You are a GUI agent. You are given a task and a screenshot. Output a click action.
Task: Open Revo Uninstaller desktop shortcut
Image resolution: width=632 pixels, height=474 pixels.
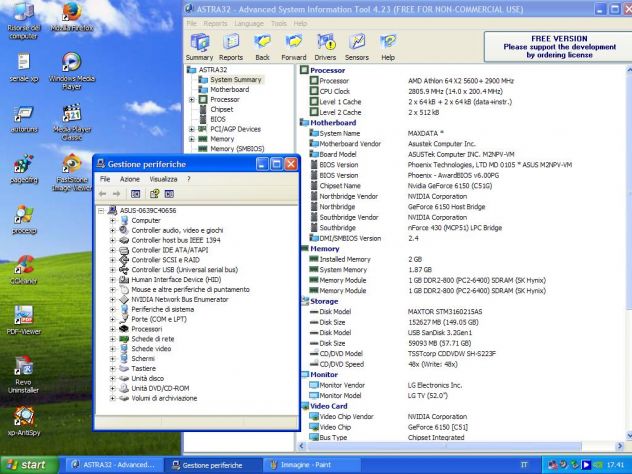23,374
